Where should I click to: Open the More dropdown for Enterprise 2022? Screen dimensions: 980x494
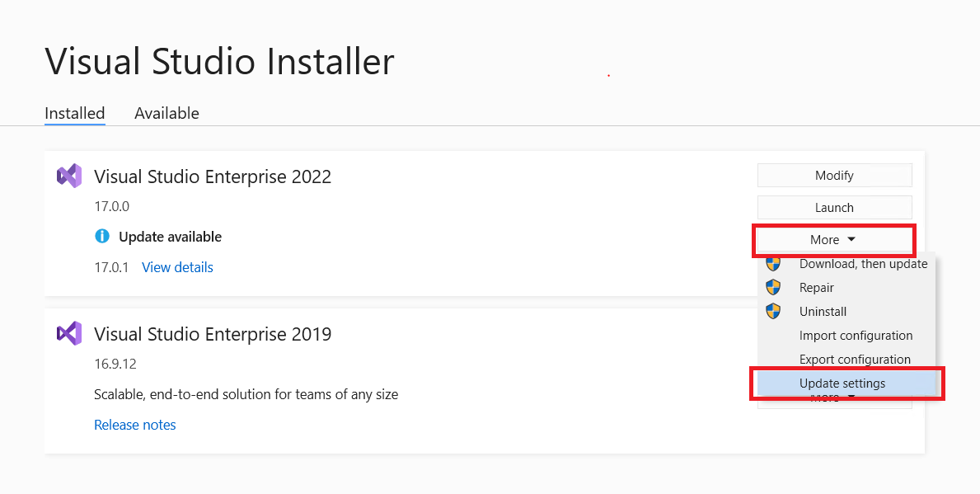[x=833, y=239]
